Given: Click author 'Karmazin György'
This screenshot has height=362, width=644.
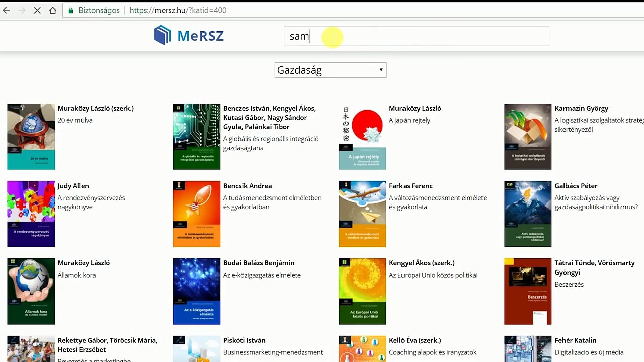Looking at the screenshot, I should tap(581, 108).
